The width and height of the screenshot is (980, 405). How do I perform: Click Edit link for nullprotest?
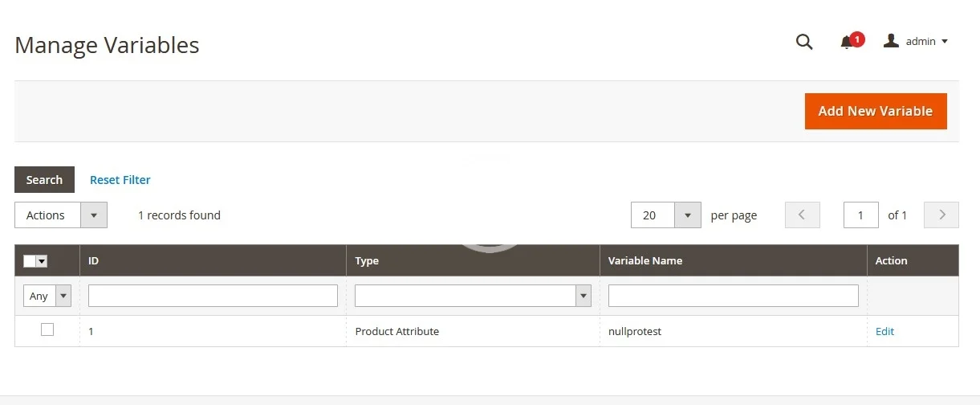[x=884, y=331]
